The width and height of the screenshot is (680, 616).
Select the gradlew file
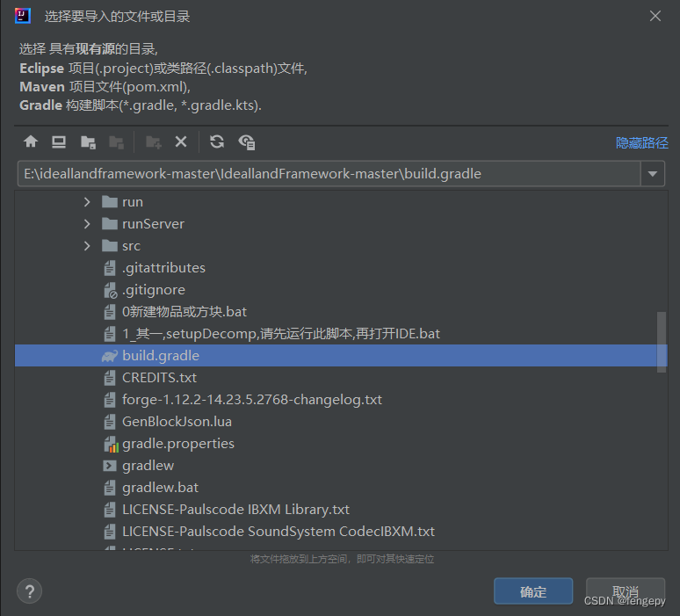tap(341, 466)
